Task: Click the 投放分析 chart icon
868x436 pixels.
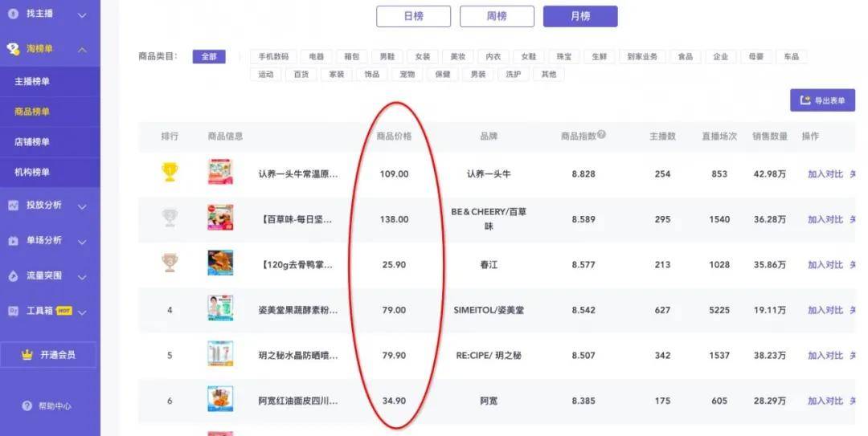Action: point(14,206)
